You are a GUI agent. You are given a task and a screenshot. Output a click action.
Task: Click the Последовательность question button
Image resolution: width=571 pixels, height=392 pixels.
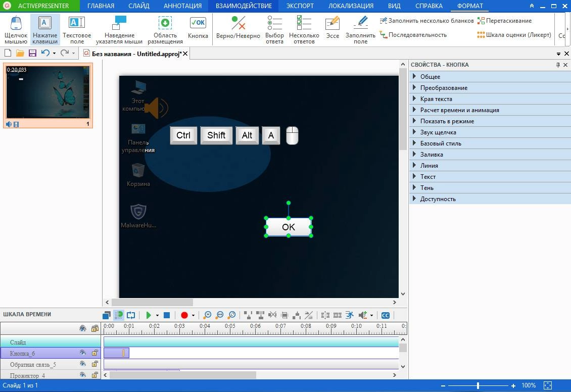pyautogui.click(x=413, y=35)
